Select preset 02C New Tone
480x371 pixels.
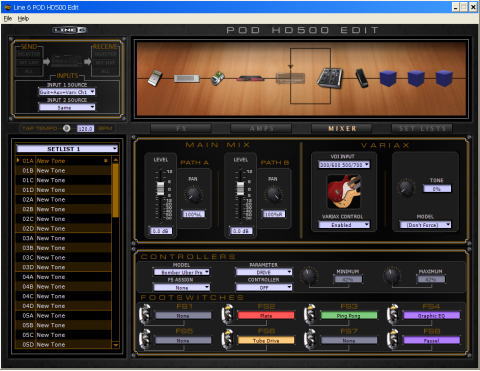[x=63, y=219]
